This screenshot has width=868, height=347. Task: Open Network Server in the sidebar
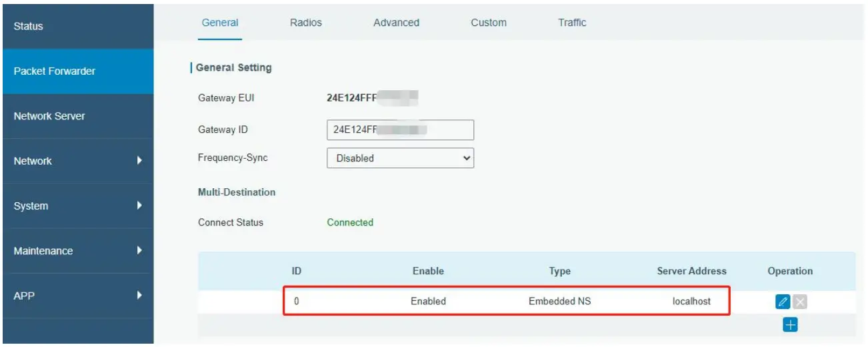click(77, 116)
